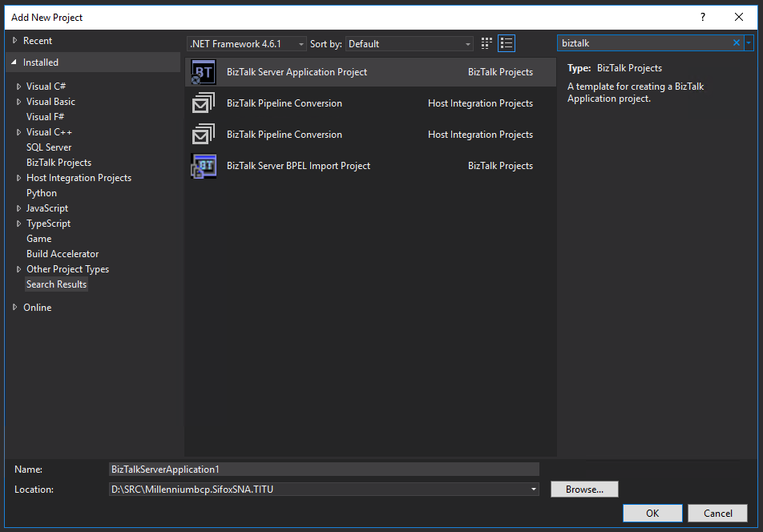
Task: Select BizTalk Projects category in tree
Action: coord(59,163)
